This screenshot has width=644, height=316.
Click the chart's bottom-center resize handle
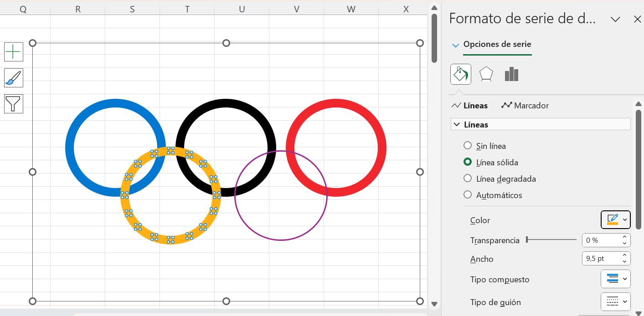(226, 301)
